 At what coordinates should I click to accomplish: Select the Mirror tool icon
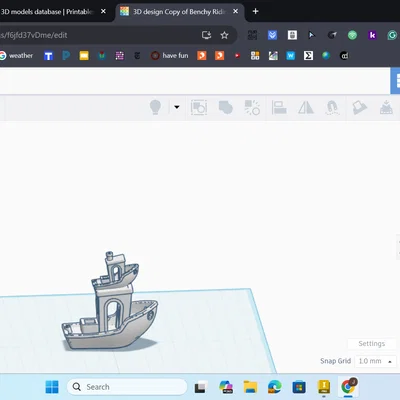tap(306, 107)
